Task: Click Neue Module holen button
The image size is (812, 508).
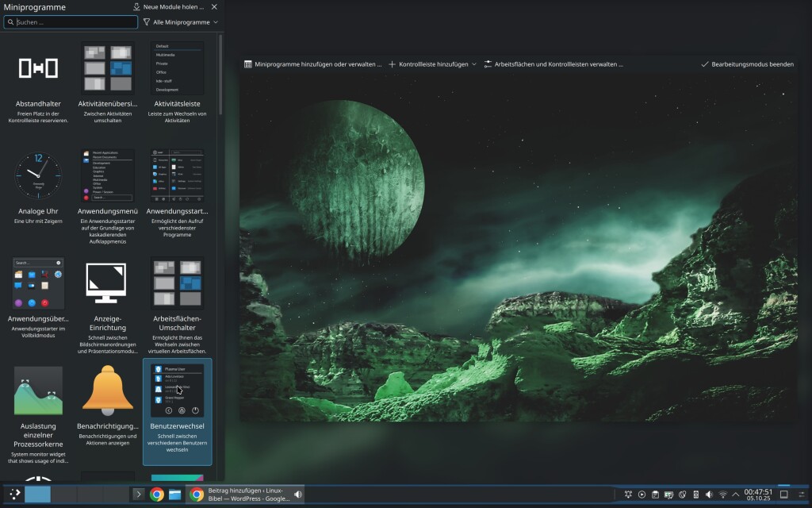Action: [x=168, y=6]
